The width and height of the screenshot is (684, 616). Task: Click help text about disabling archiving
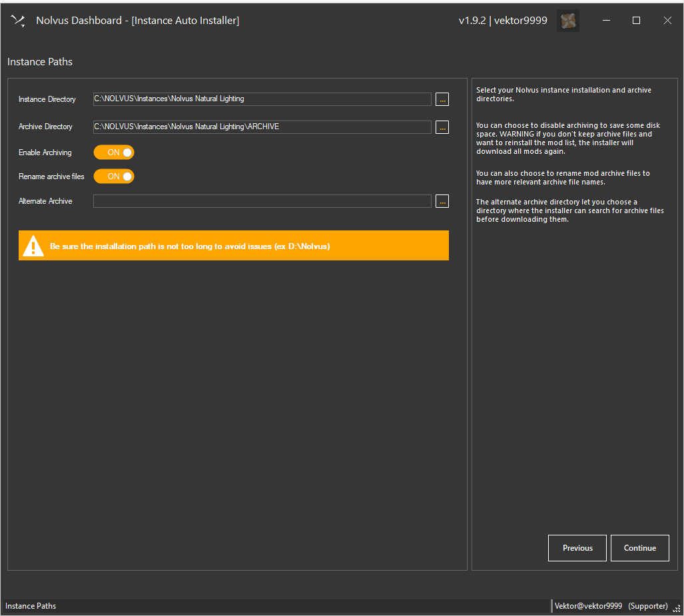(x=568, y=139)
